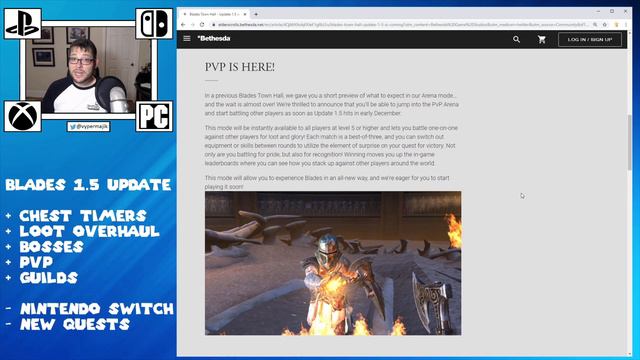The width and height of the screenshot is (640, 360).
Task: Click the GUILDS list item
Action: pos(49,278)
